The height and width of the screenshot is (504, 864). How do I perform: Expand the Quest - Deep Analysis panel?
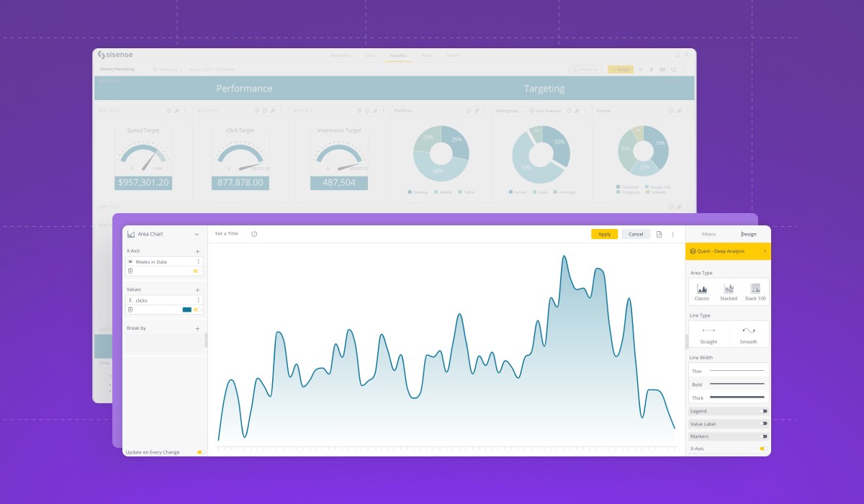point(727,251)
